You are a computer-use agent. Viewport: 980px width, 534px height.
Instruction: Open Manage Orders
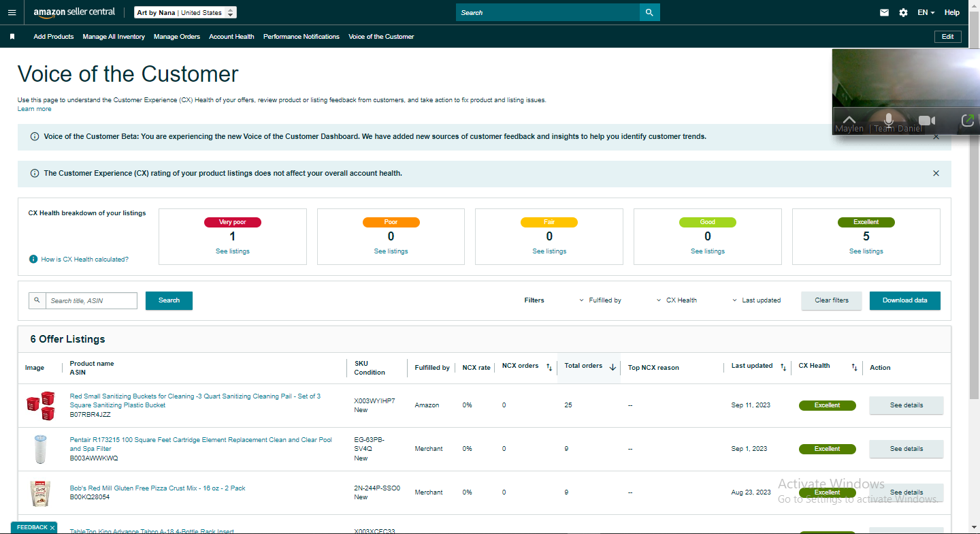point(177,37)
